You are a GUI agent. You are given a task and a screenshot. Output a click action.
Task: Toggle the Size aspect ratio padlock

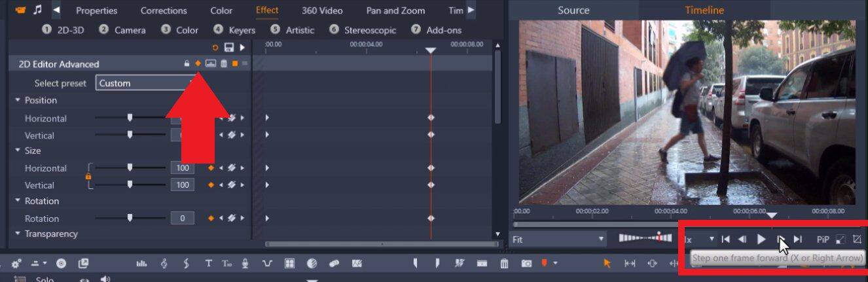88,176
